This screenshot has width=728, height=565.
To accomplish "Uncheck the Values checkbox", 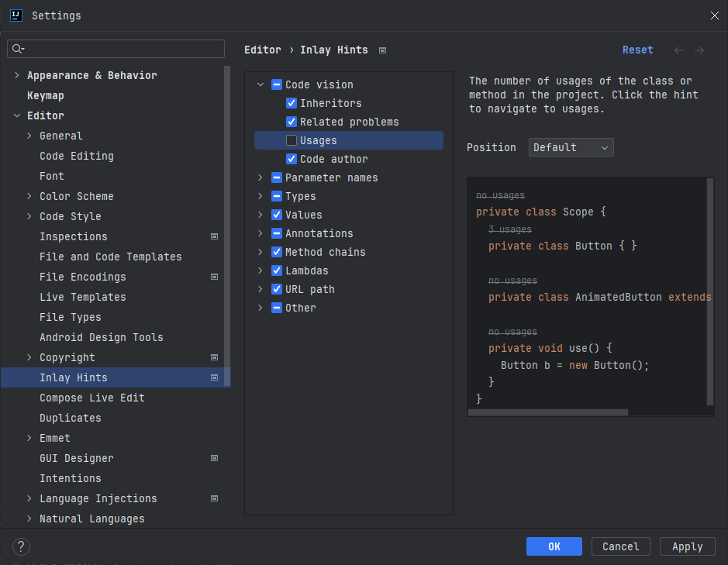I will [x=277, y=215].
